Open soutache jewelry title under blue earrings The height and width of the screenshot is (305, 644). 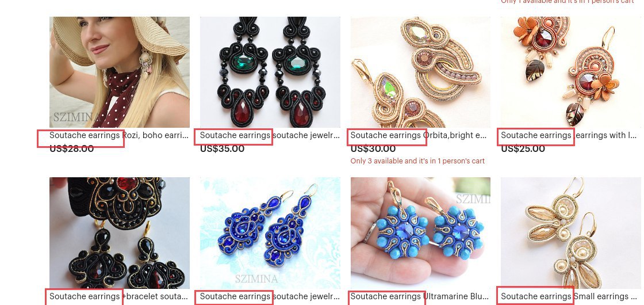[x=270, y=296]
